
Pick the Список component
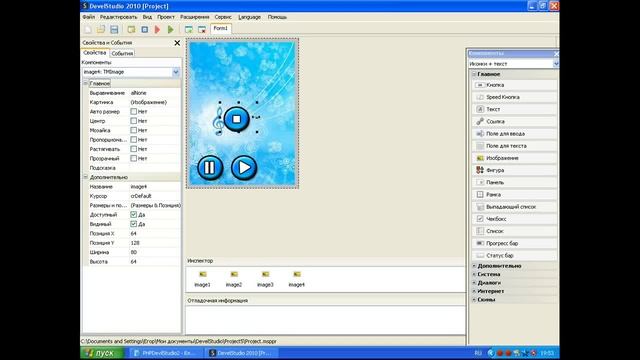(514, 231)
